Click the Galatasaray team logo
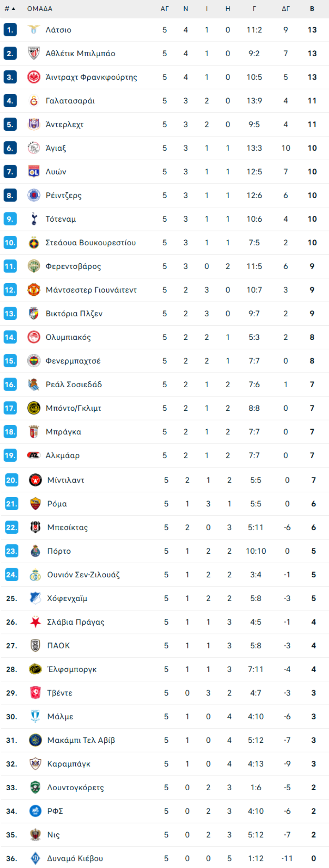 tap(34, 101)
